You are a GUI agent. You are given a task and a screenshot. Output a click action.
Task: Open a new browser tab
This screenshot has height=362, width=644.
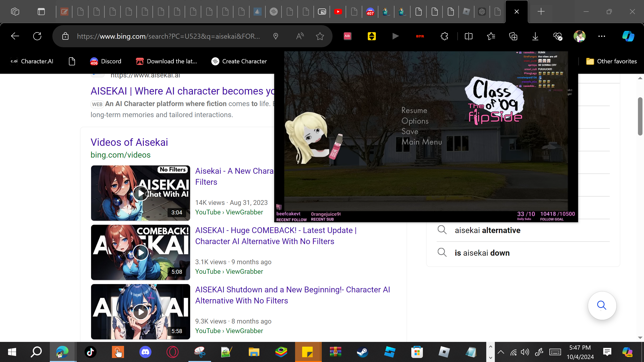pyautogui.click(x=541, y=12)
